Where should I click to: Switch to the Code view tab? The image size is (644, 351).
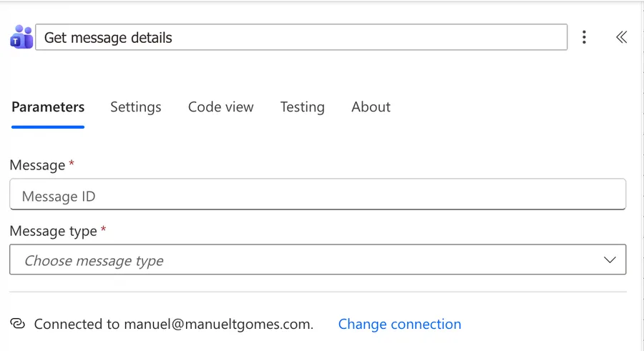(220, 107)
